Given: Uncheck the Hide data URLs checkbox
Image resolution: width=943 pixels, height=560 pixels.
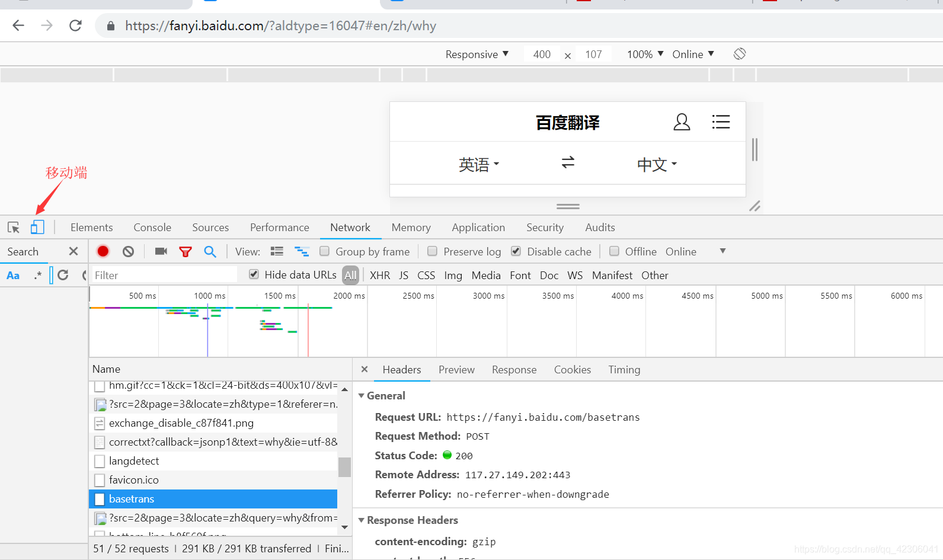Looking at the screenshot, I should (254, 274).
